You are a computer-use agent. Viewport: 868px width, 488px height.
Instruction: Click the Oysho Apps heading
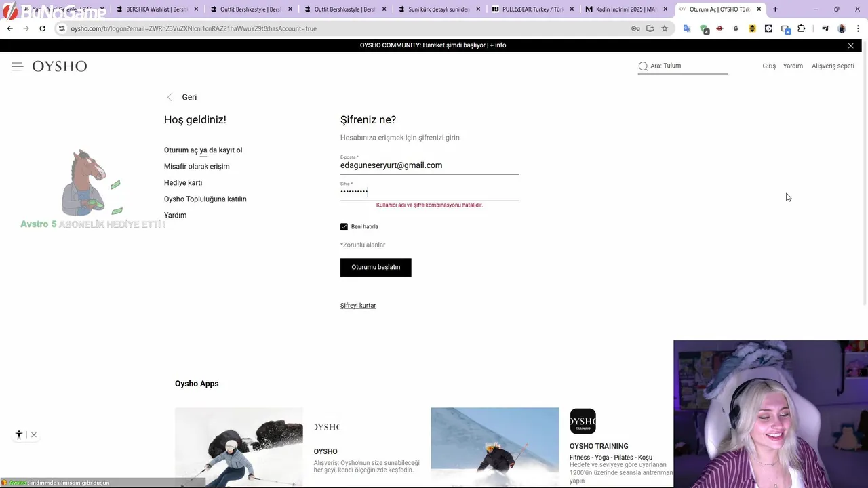pos(197,384)
